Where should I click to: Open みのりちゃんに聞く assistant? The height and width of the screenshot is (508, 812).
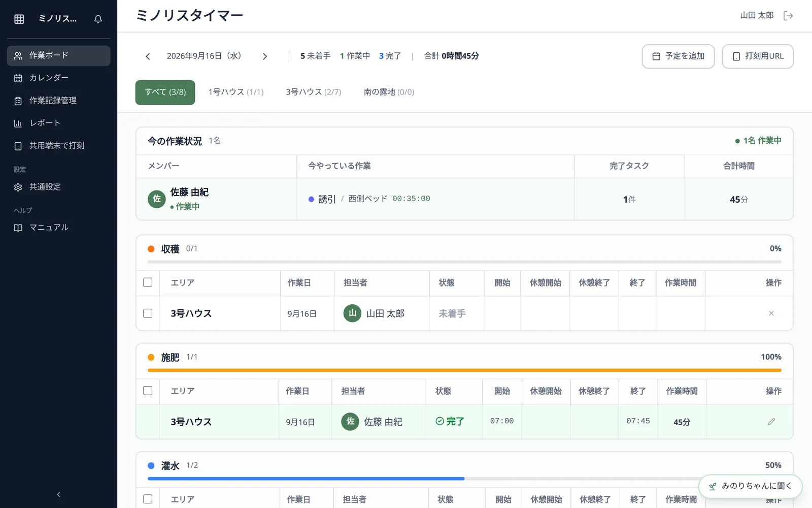click(751, 486)
